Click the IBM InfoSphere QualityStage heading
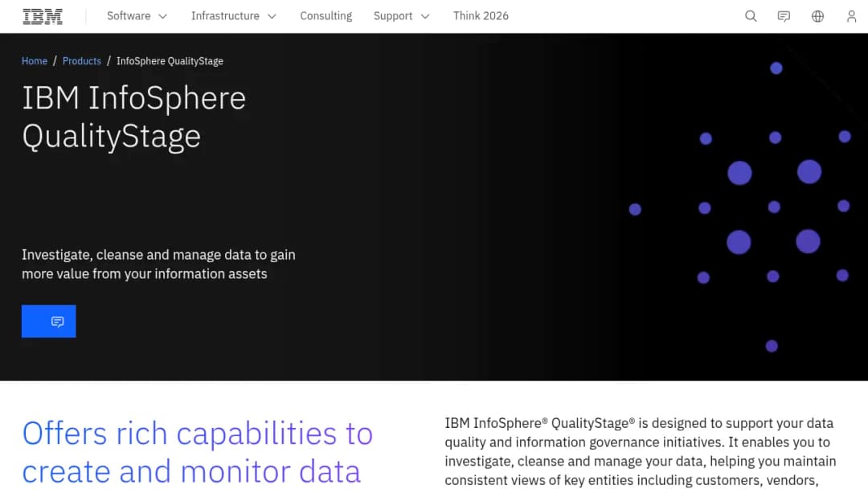 click(134, 117)
